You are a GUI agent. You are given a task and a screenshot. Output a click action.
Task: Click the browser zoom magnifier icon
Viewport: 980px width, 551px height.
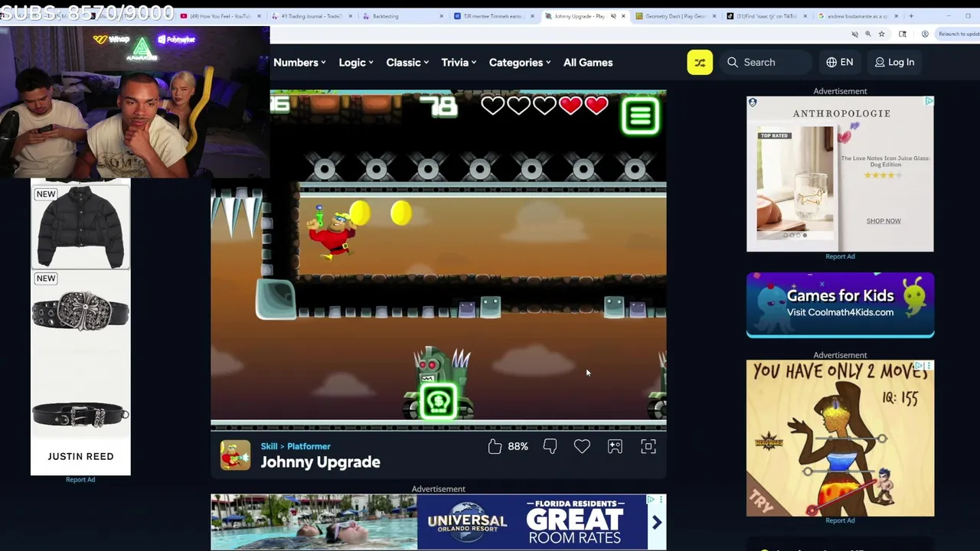point(868,34)
